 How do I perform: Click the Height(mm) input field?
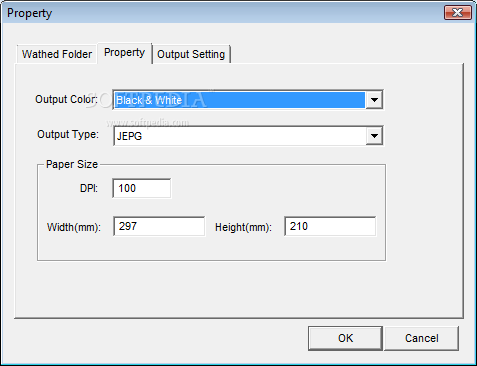[x=330, y=226]
